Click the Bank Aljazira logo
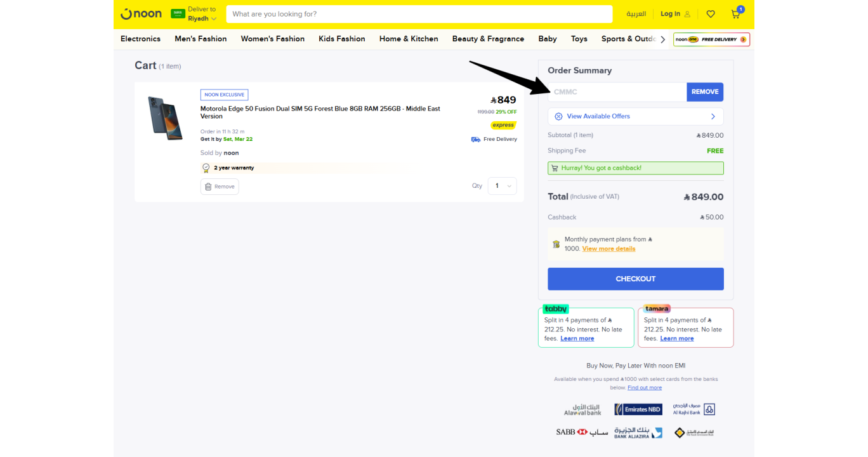This screenshot has height=457, width=868. click(x=638, y=432)
